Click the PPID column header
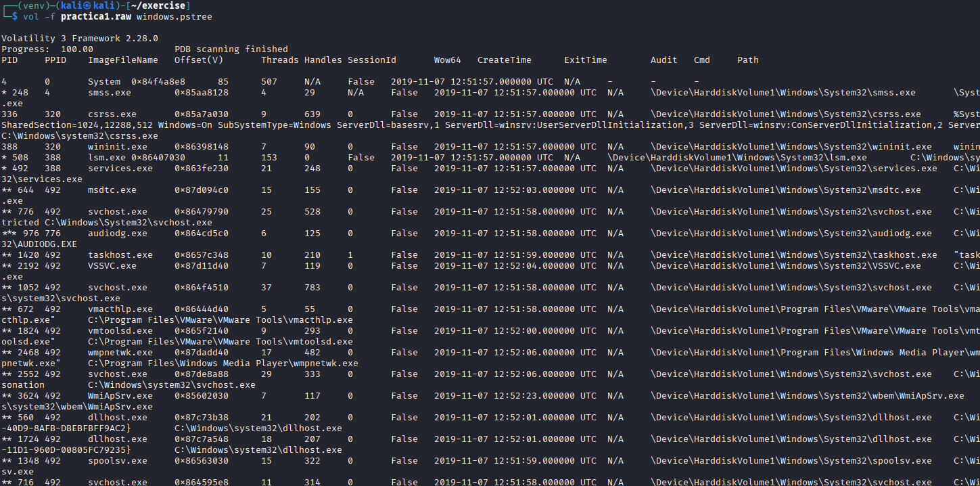980x486 pixels. 55,60
